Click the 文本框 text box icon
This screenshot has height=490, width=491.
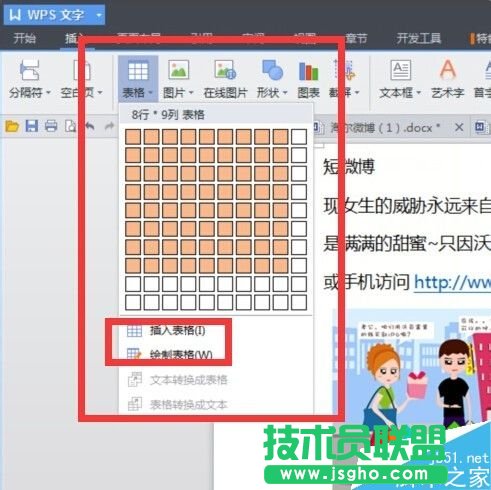[x=400, y=70]
